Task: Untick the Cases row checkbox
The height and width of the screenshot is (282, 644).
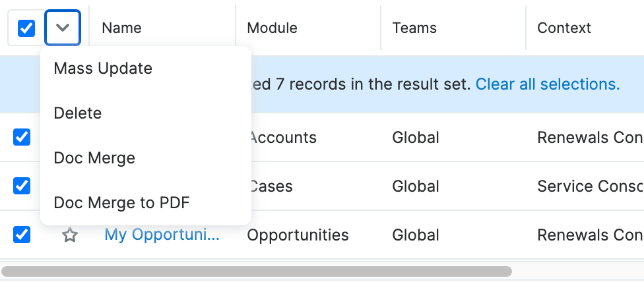Action: coord(22,186)
